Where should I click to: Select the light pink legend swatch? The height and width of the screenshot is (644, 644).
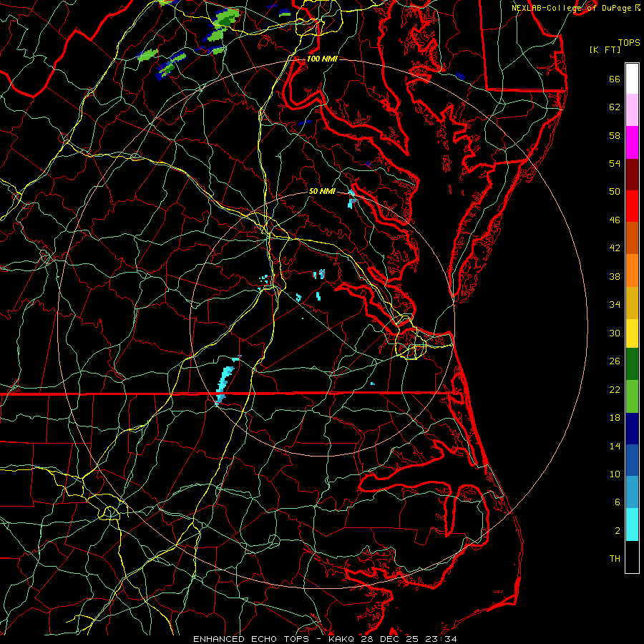[632, 110]
